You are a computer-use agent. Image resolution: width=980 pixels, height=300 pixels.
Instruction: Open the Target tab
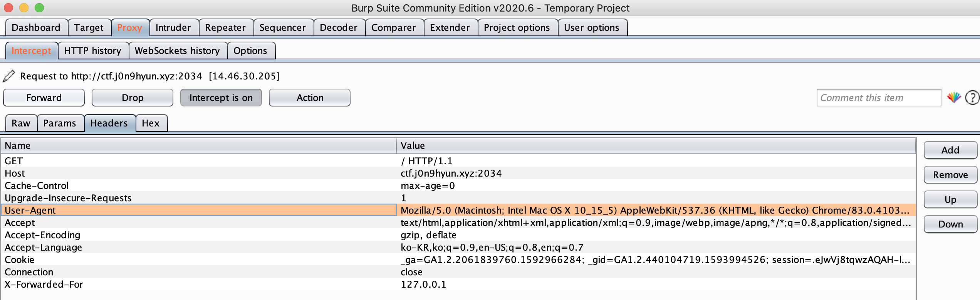[89, 27]
